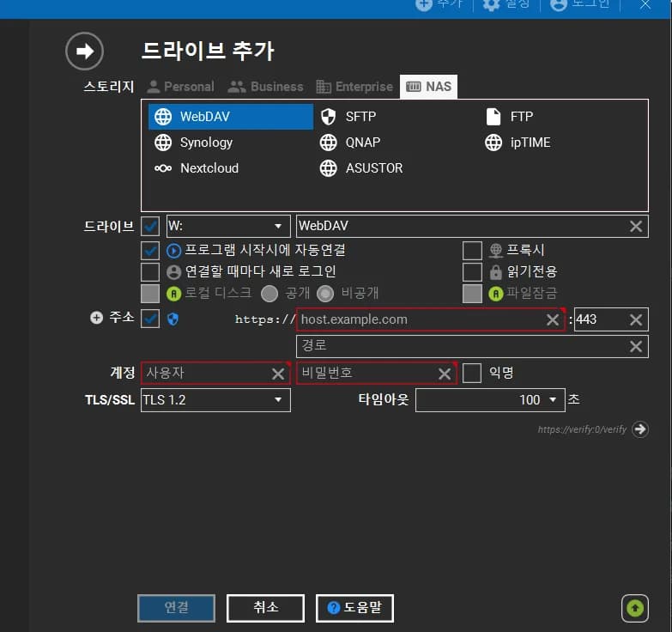The height and width of the screenshot is (632, 672).
Task: Click the back arrow circle icon
Action: pos(84,51)
